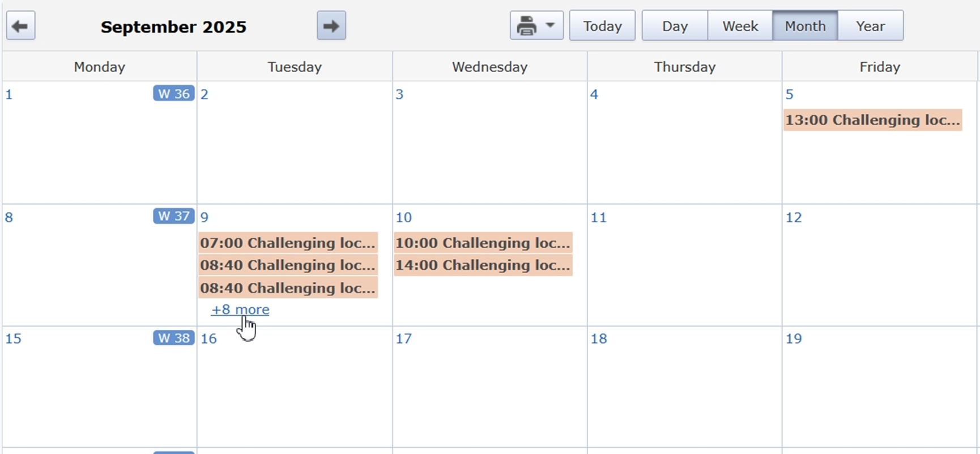This screenshot has width=980, height=454.
Task: Expand the '+8 more' events link
Action: point(240,309)
